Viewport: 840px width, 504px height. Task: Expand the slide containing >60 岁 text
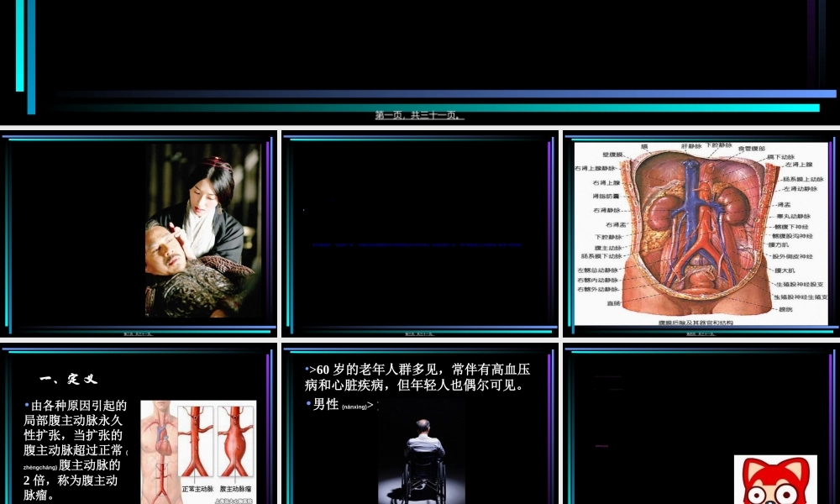coord(420,424)
